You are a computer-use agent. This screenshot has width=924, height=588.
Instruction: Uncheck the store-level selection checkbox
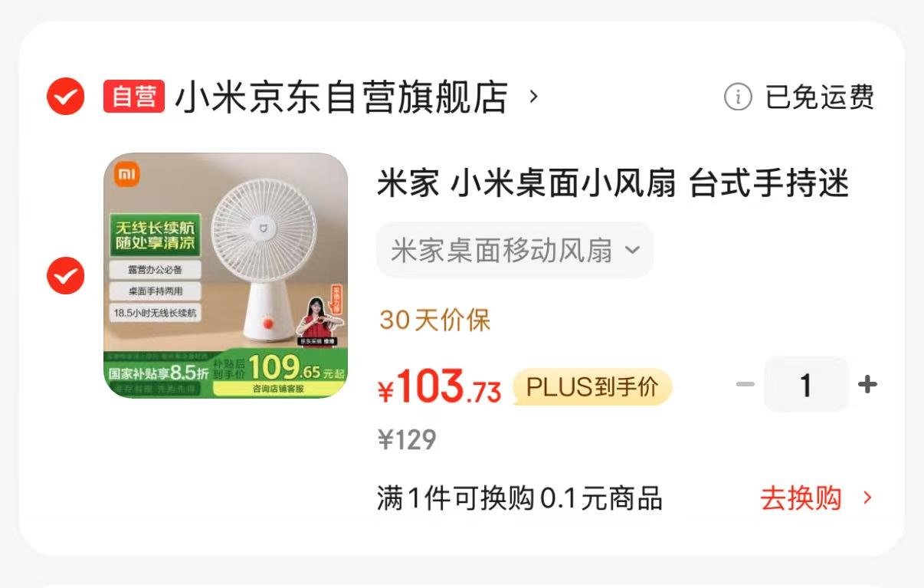tap(65, 97)
